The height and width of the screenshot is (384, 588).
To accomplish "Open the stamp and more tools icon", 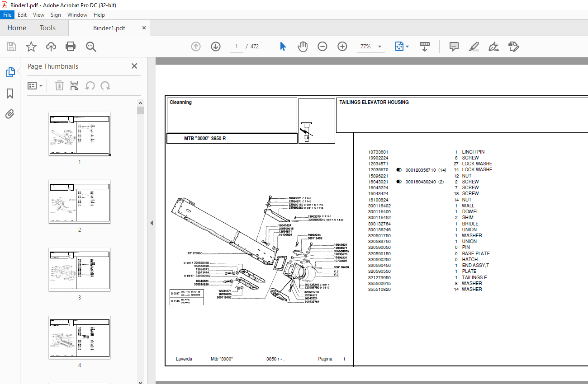I will pos(514,47).
